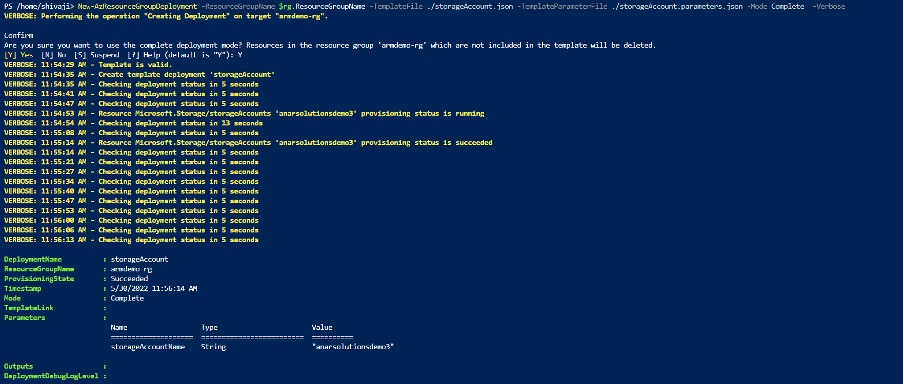Click the storageAccountName parameter row
Viewport: 904px width, 384px height.
coord(252,347)
